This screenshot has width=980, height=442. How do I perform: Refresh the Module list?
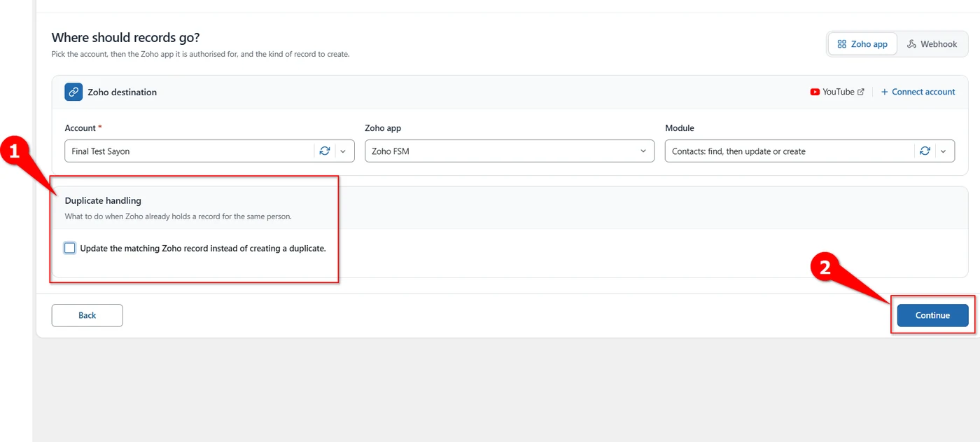coord(925,151)
